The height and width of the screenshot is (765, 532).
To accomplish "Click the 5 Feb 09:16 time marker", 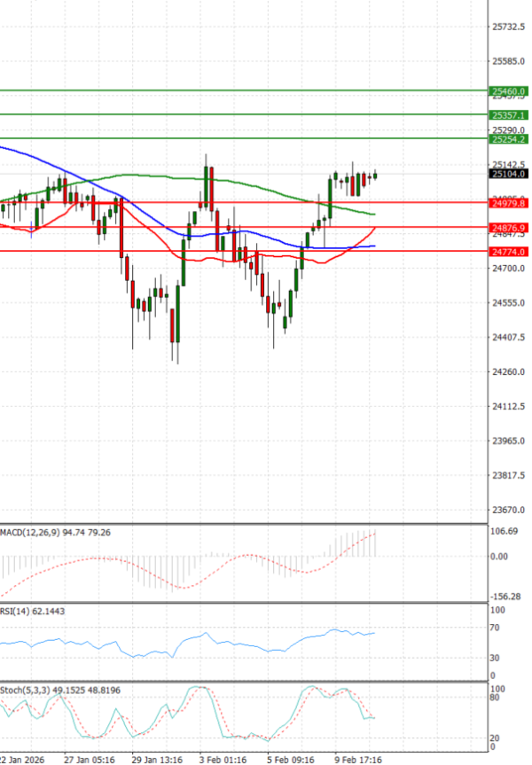I will coord(290,760).
